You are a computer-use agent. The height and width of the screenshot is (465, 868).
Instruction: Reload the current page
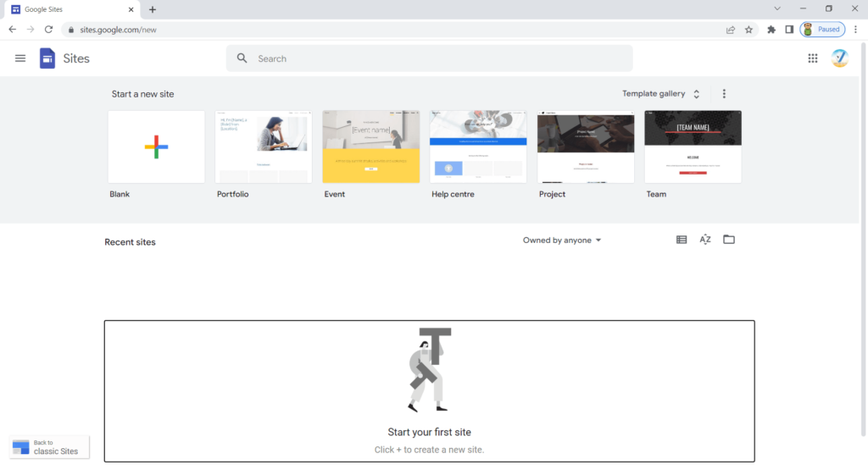pos(48,30)
